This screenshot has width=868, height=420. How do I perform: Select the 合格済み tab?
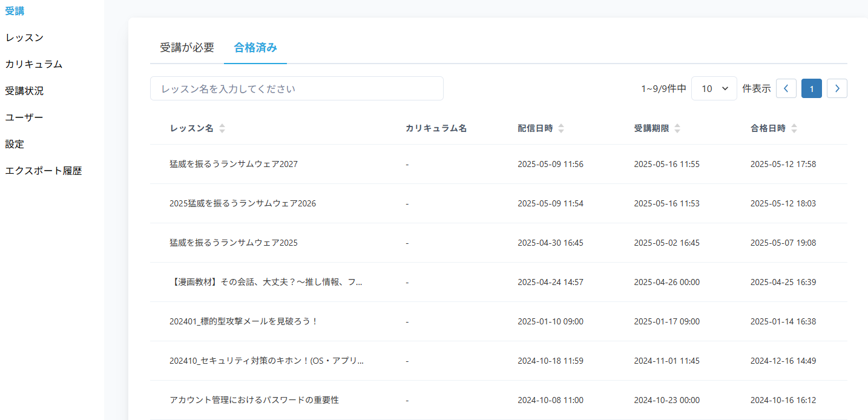click(x=255, y=48)
